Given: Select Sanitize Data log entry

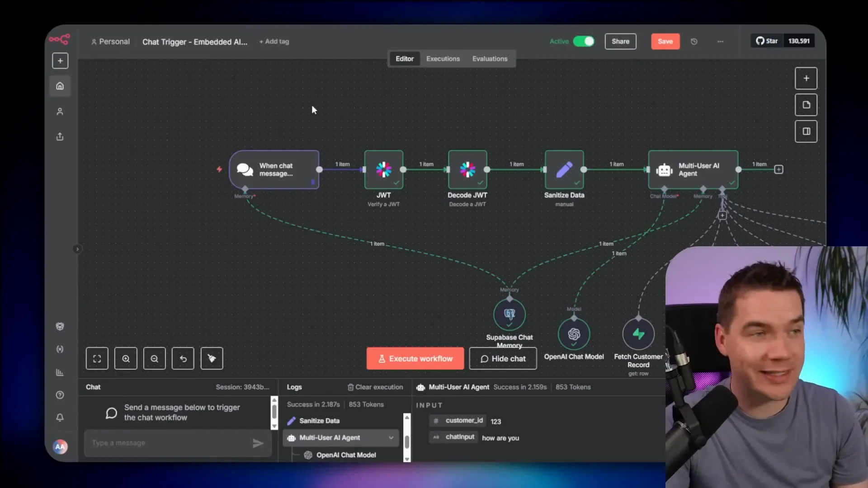Looking at the screenshot, I should pyautogui.click(x=319, y=421).
